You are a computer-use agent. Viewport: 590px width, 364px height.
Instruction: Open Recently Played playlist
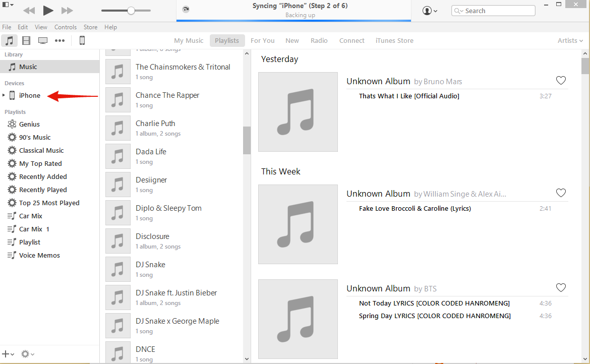37,190
